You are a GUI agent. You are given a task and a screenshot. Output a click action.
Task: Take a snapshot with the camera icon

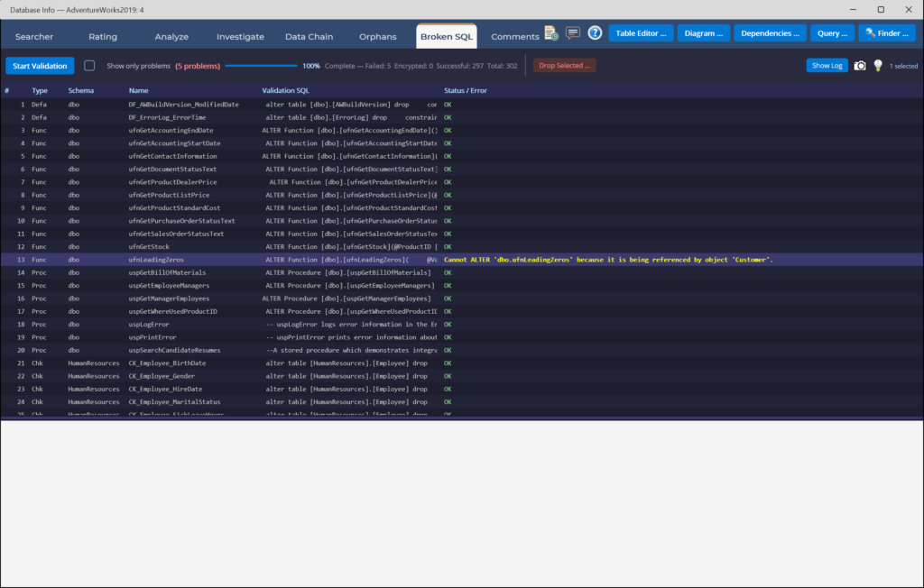pyautogui.click(x=860, y=66)
